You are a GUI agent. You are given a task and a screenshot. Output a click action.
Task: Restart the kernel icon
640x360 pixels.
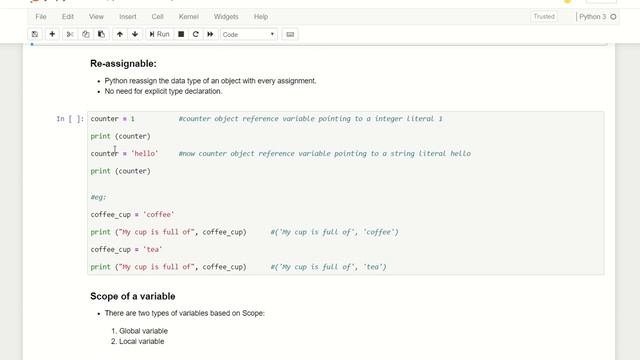[x=196, y=34]
